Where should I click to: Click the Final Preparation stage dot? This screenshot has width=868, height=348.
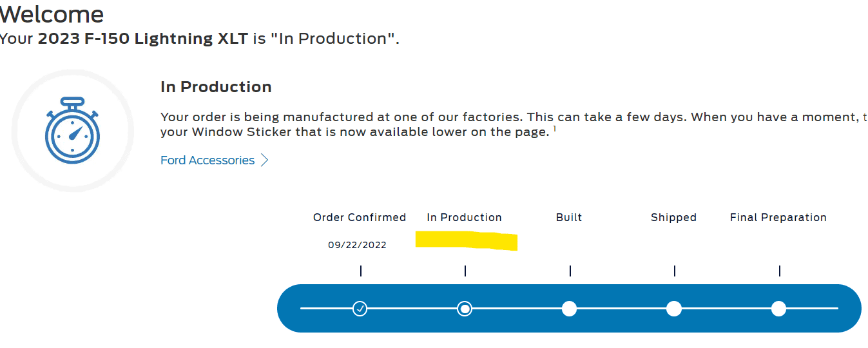778,309
